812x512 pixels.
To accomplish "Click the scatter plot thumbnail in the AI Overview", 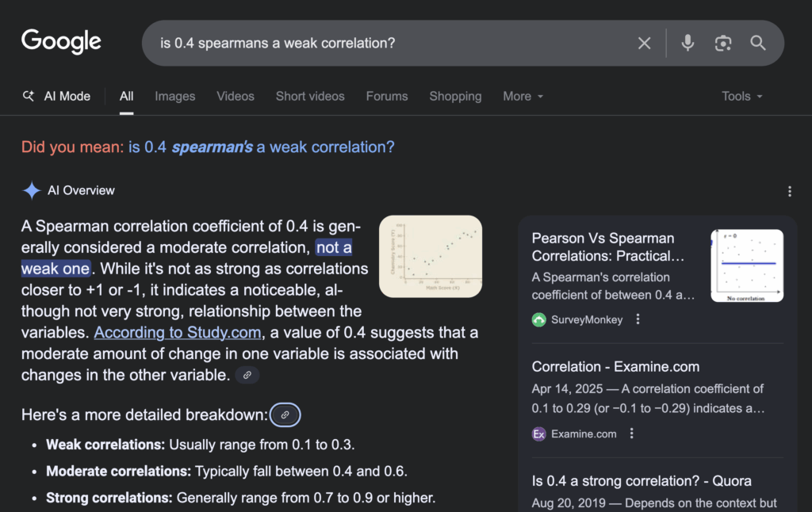I will click(431, 255).
